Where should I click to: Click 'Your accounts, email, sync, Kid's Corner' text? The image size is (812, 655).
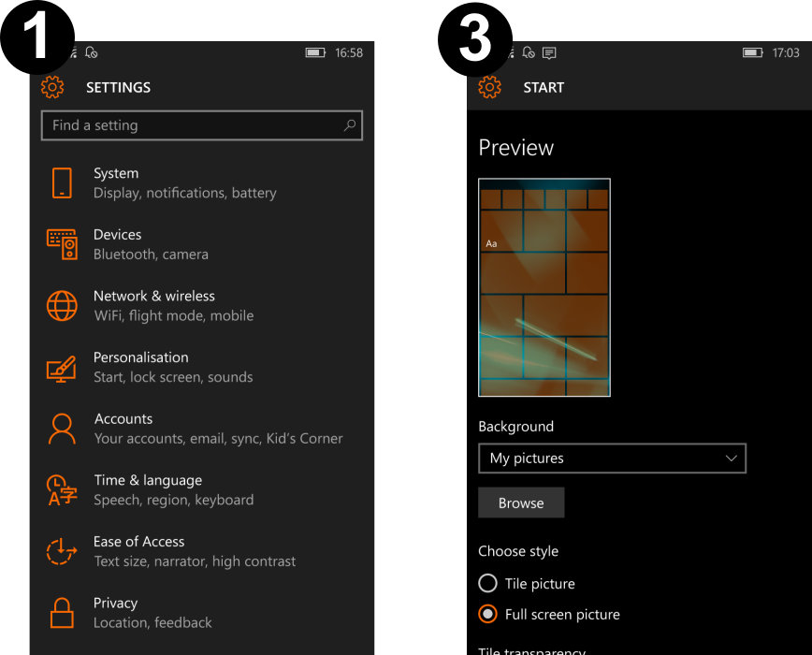(219, 439)
